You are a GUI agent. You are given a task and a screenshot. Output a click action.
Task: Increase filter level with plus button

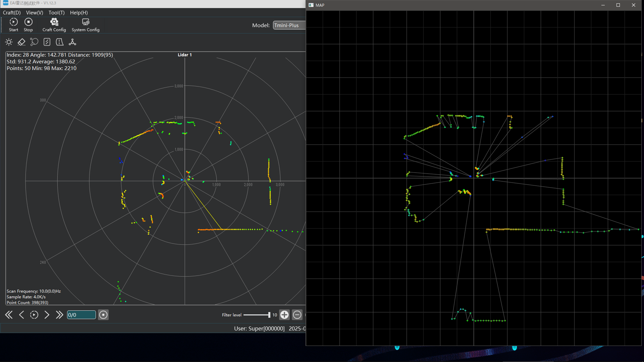point(284,315)
